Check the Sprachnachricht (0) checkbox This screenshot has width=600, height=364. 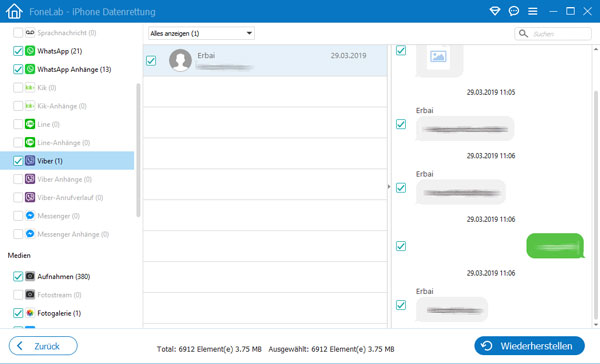click(x=18, y=33)
